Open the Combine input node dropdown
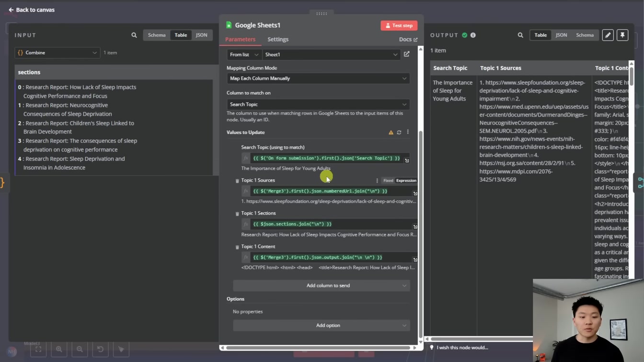 (57, 53)
